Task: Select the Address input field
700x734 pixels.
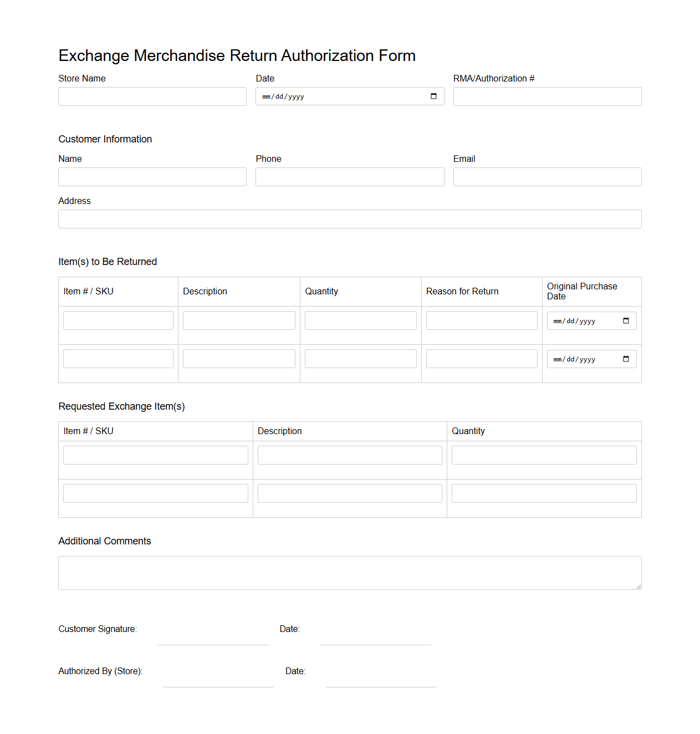Action: click(x=349, y=218)
